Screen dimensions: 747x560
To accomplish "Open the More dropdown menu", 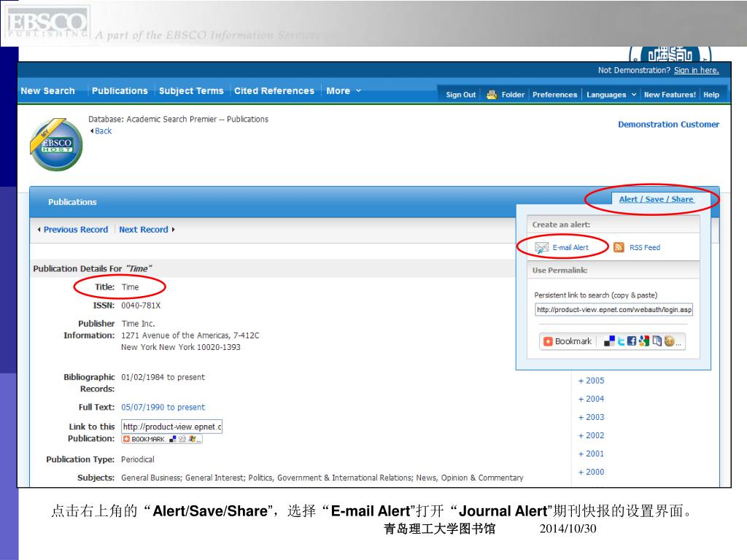I will point(344,91).
